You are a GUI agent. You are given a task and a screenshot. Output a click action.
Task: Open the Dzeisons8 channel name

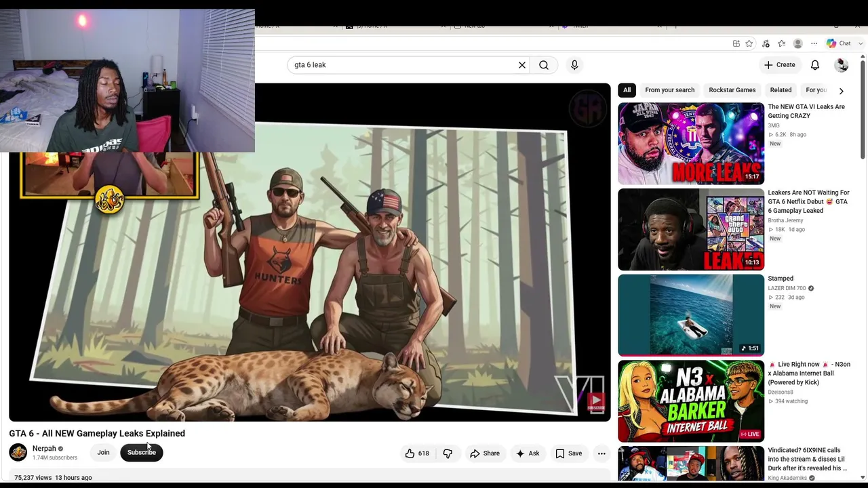[781, 392]
